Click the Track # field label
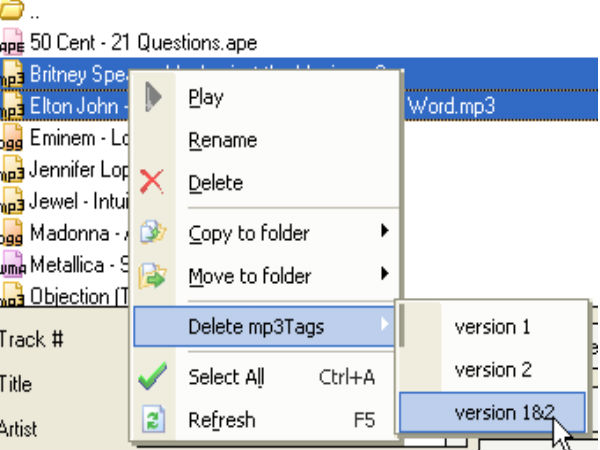The height and width of the screenshot is (450, 600). (x=33, y=338)
